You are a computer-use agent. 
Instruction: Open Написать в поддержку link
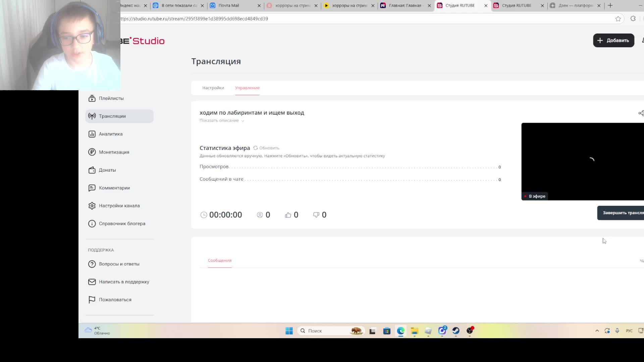click(x=124, y=282)
